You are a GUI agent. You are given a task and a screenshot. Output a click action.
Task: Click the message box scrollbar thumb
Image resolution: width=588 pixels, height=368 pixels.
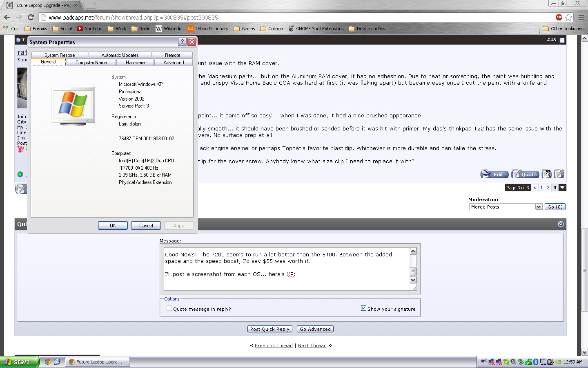pyautogui.click(x=413, y=272)
